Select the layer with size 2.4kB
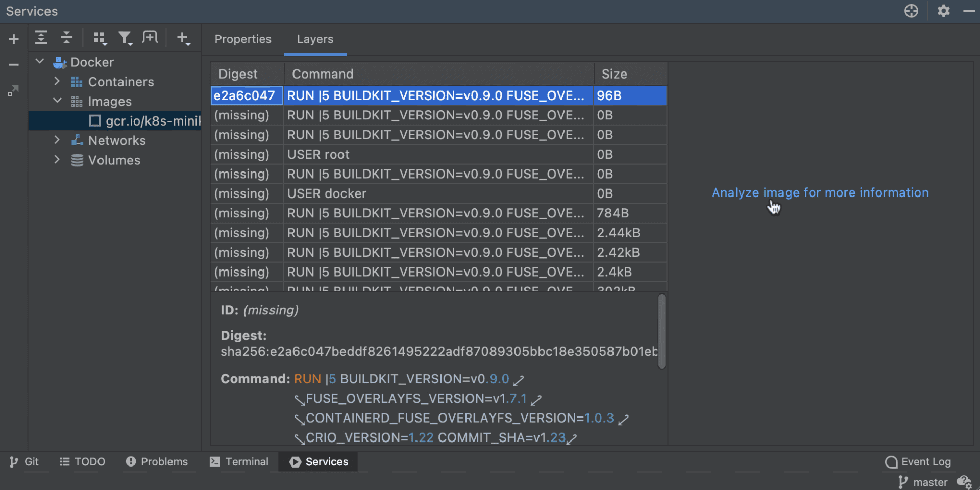The width and height of the screenshot is (980, 490). coord(439,272)
